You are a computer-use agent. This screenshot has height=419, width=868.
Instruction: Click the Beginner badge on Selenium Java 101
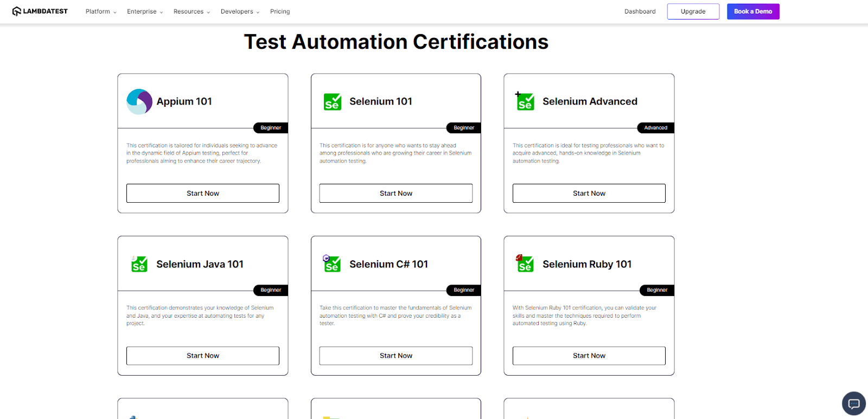tap(271, 290)
